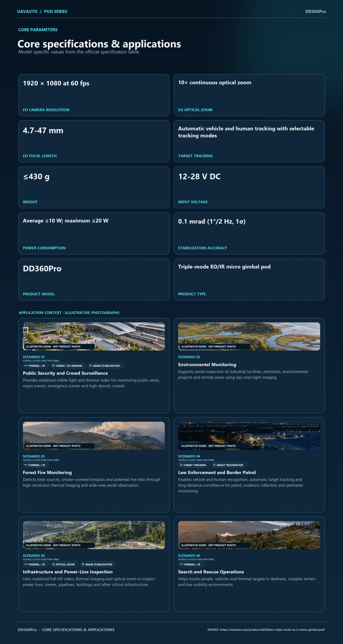The image size is (343, 644).
Task: Open the Environmental Monitoring wetland thumbnail
Action: 249,336
